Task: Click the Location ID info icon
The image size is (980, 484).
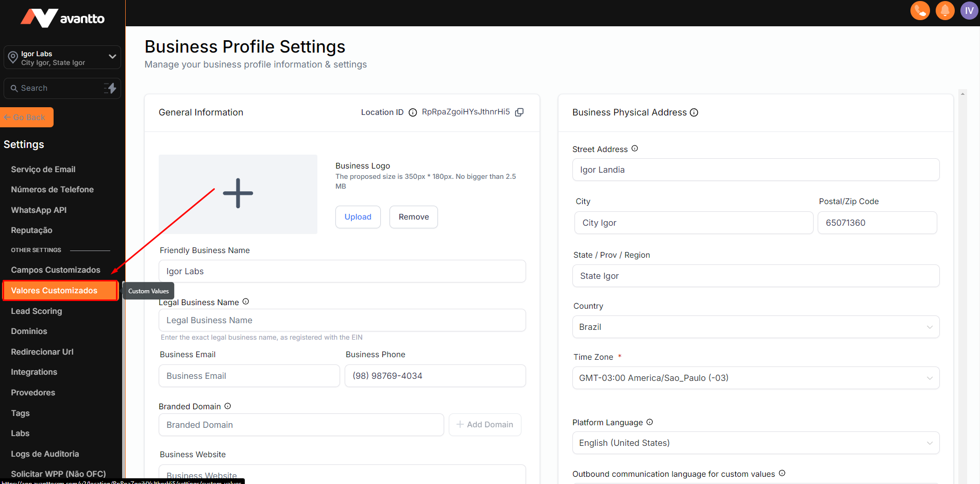Action: tap(413, 112)
